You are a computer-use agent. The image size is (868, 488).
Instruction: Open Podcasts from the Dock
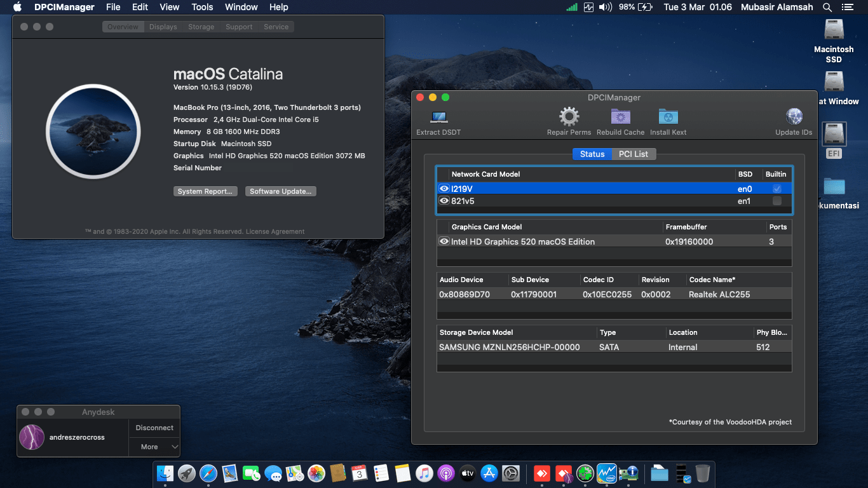(446, 473)
